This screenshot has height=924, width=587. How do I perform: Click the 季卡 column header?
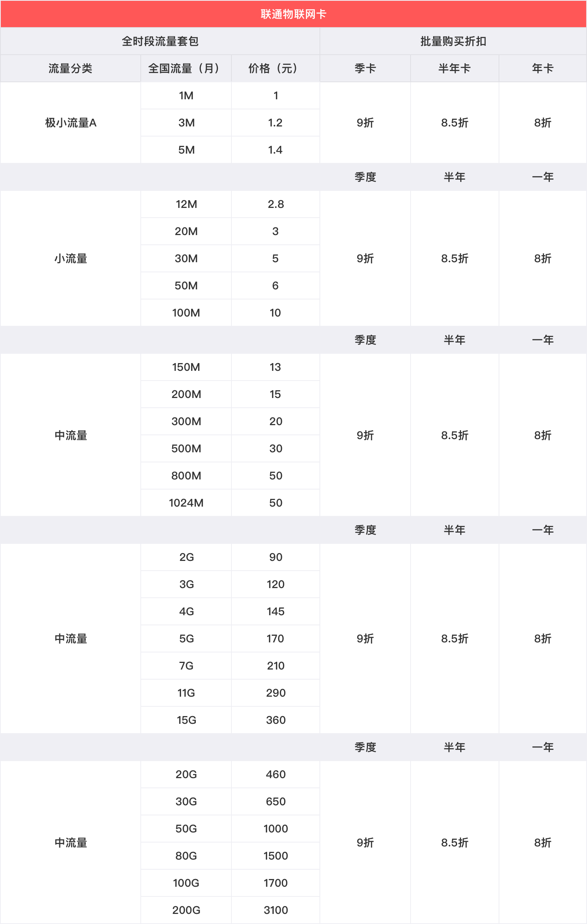[365, 69]
